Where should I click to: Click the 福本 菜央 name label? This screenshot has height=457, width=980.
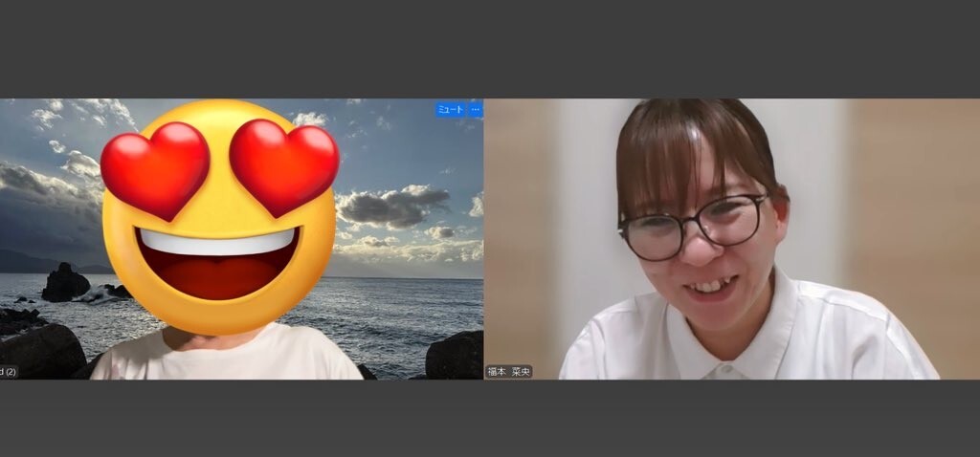coord(509,371)
